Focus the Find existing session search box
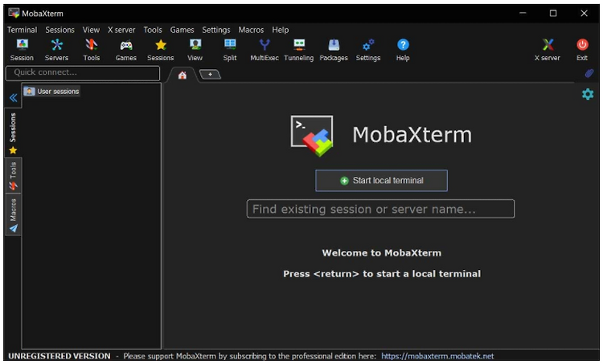Viewport: 603px width, 364px height. [x=381, y=209]
